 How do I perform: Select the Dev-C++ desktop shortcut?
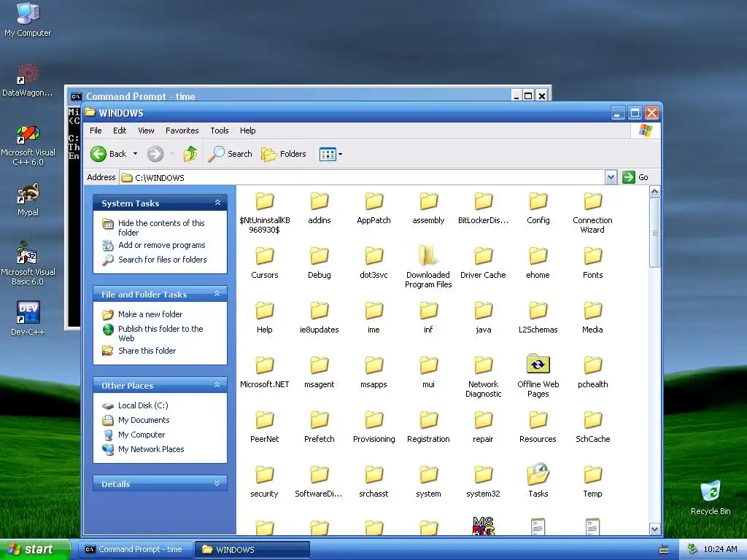[x=28, y=318]
